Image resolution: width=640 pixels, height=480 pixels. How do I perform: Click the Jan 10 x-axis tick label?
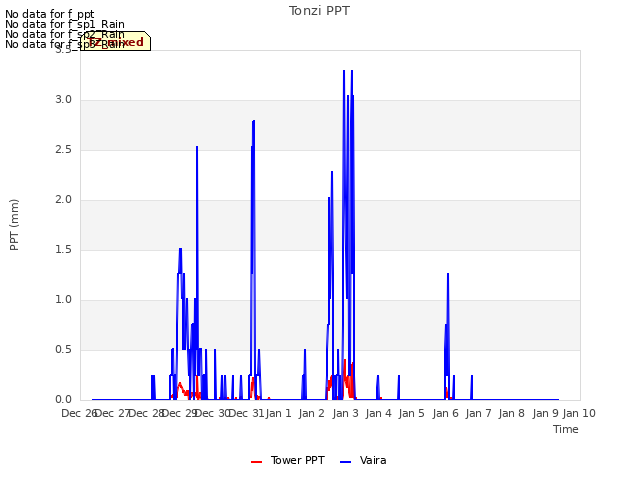coord(579,413)
